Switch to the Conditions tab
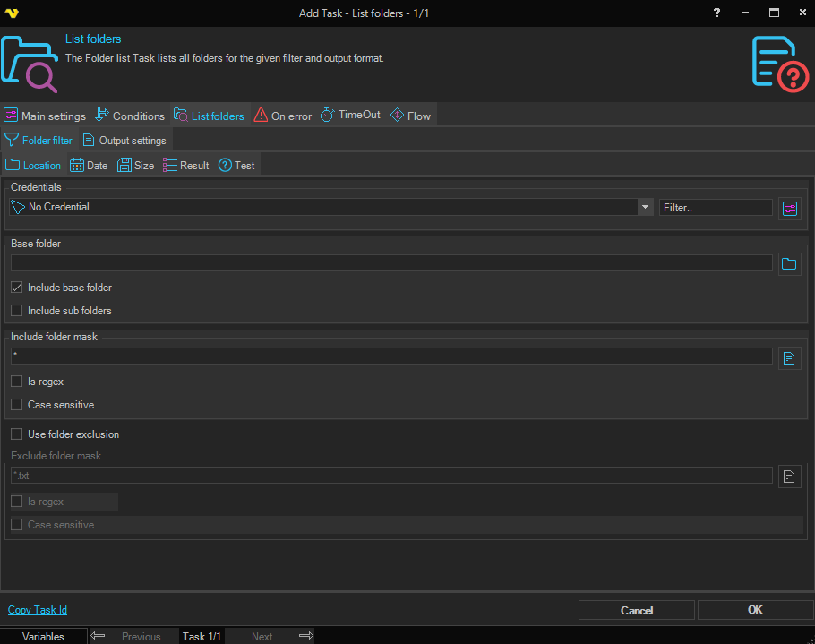The image size is (815, 644). [130, 116]
